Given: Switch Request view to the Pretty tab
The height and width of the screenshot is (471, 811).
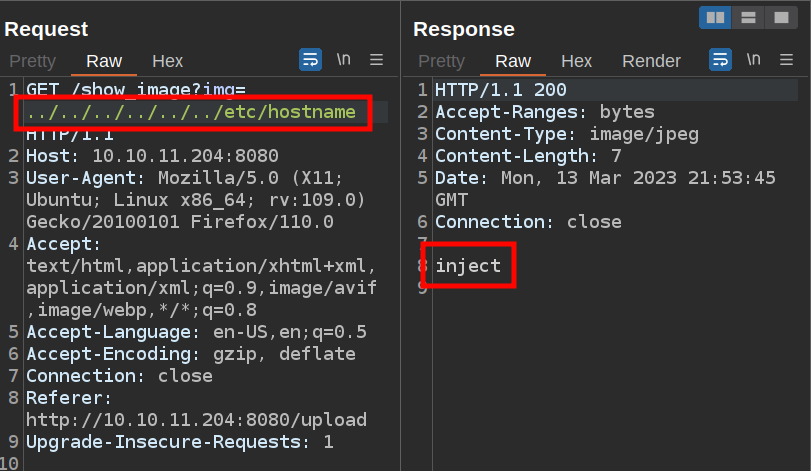Looking at the screenshot, I should coord(32,61).
